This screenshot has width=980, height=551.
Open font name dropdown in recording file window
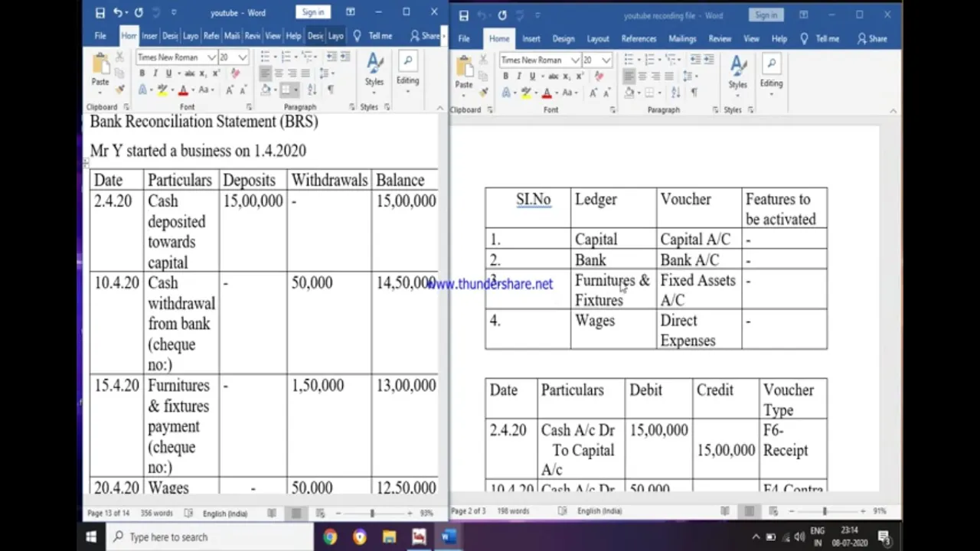click(x=575, y=60)
